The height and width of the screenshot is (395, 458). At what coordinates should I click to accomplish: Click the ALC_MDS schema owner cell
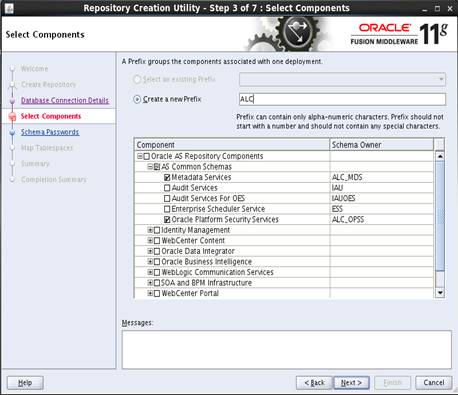tap(382, 178)
